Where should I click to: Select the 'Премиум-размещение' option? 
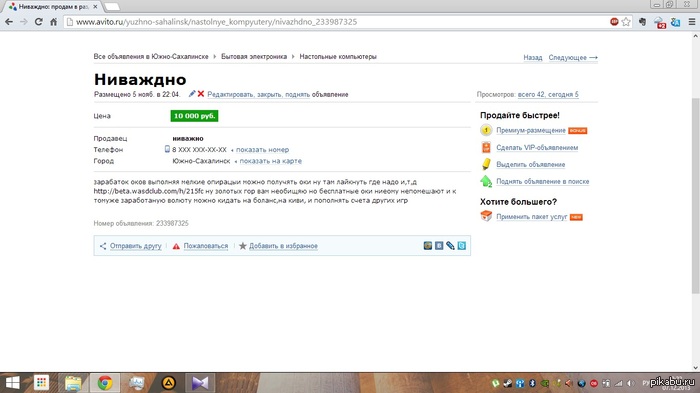(x=531, y=130)
